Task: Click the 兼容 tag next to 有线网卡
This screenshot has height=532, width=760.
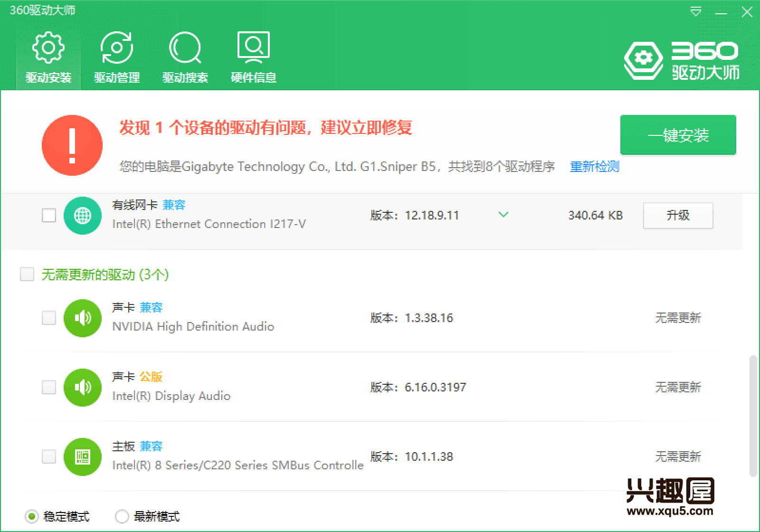Action: click(x=174, y=205)
